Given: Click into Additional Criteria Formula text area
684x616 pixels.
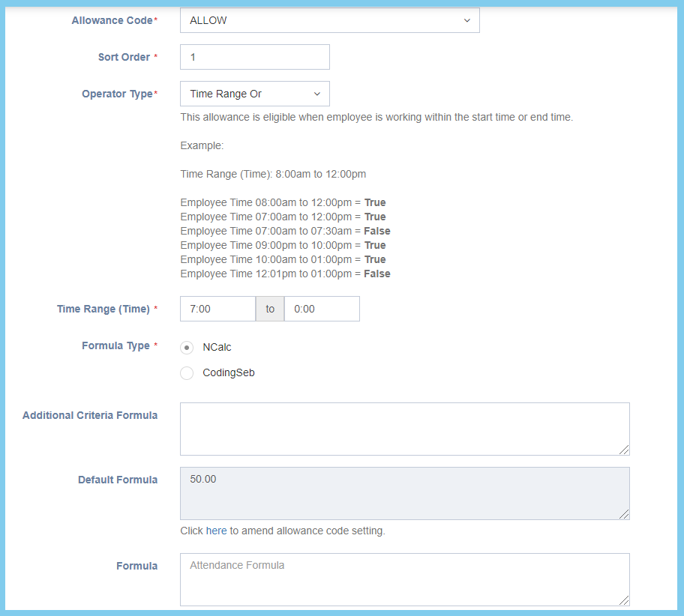Looking at the screenshot, I should 404,429.
